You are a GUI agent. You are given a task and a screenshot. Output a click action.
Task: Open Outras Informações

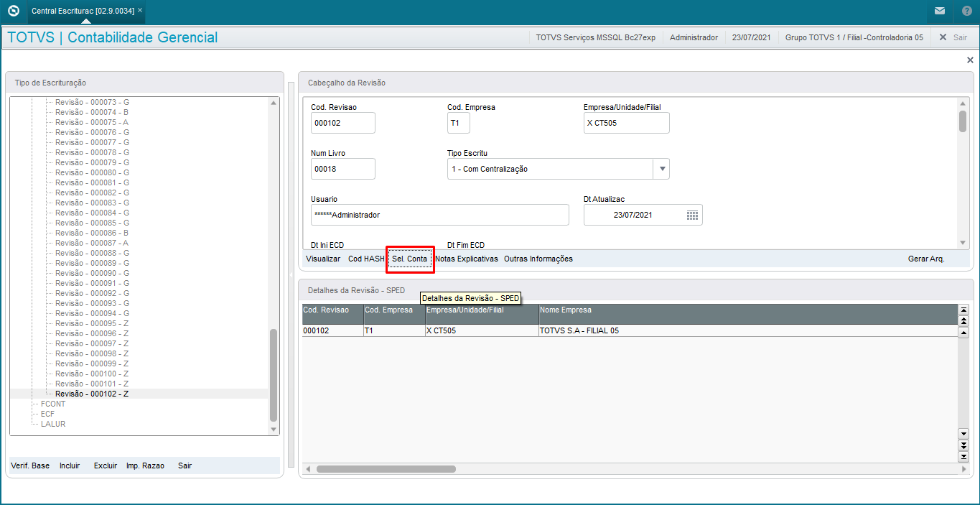click(x=538, y=259)
